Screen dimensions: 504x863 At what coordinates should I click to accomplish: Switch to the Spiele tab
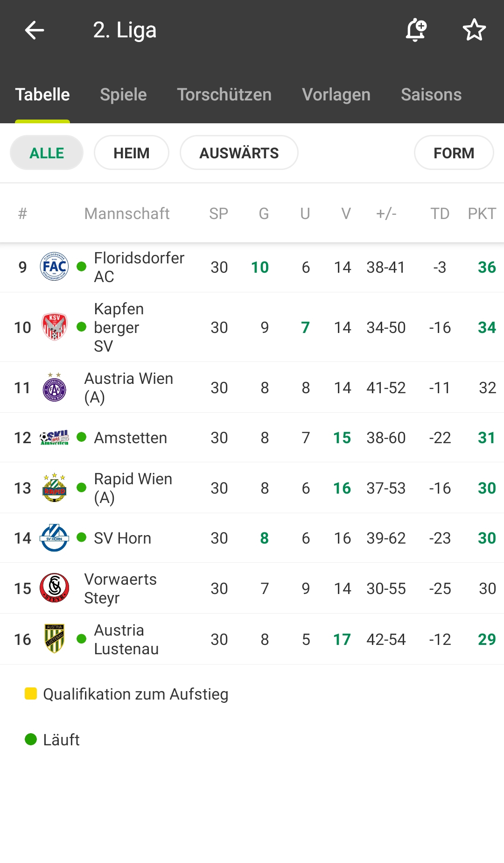pos(123,95)
